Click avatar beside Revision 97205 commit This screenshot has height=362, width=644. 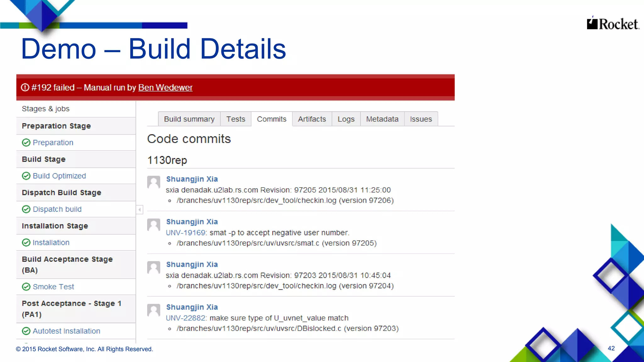pyautogui.click(x=154, y=182)
